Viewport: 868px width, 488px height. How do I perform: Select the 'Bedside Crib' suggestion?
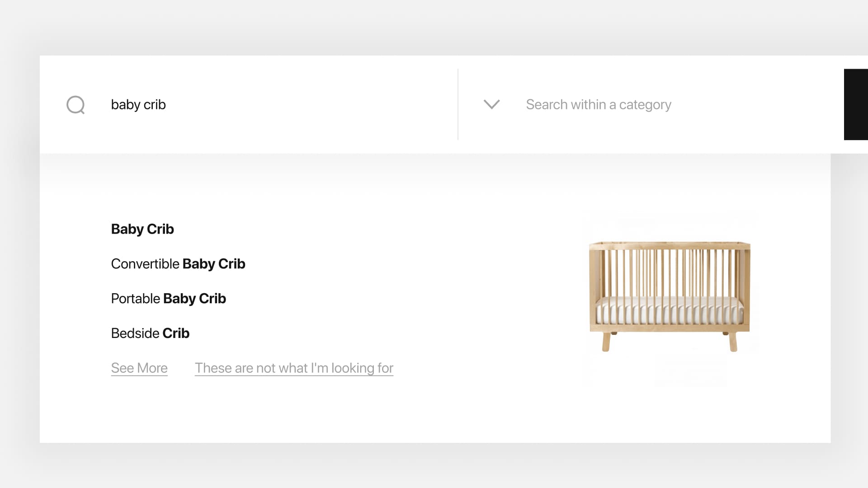[x=150, y=333]
